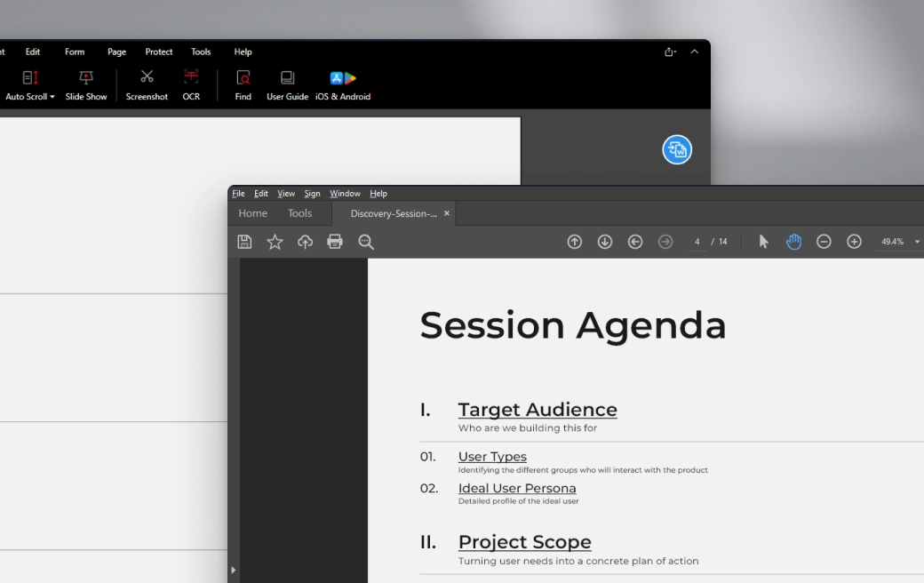Screen dimensions: 924x583
Task: Go to previous page with up arrow
Action: click(x=575, y=242)
